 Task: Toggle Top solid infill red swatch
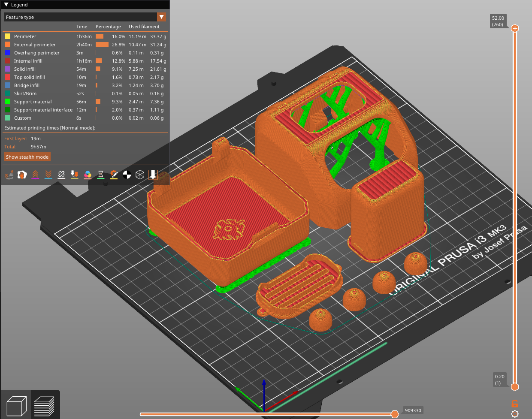click(x=7, y=77)
